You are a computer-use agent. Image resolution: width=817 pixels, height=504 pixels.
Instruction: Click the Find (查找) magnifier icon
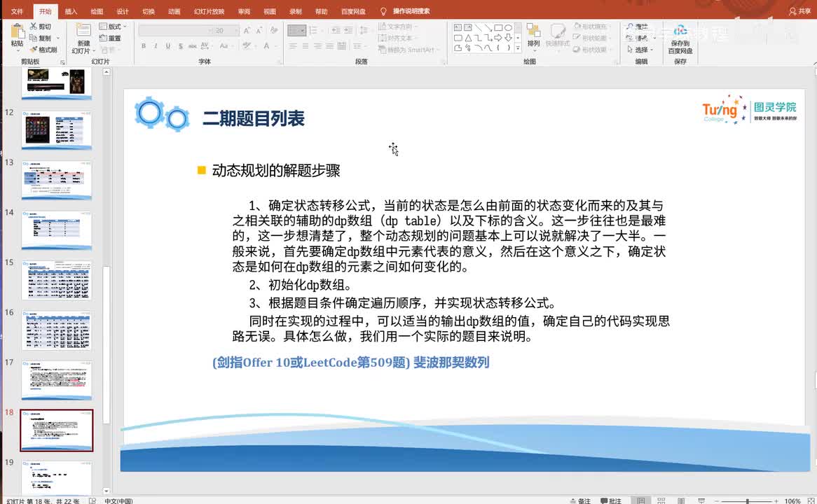pyautogui.click(x=630, y=27)
